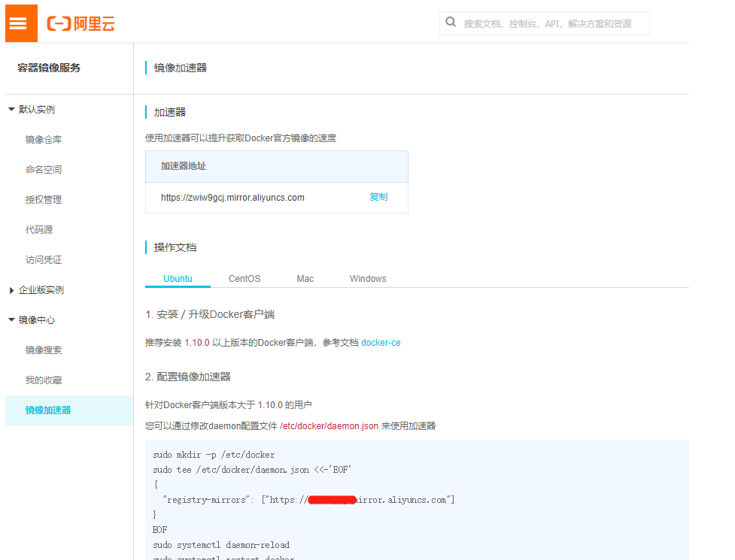Click the /etc/docker/daemon.json path text
This screenshot has height=560, width=735.
tap(329, 426)
